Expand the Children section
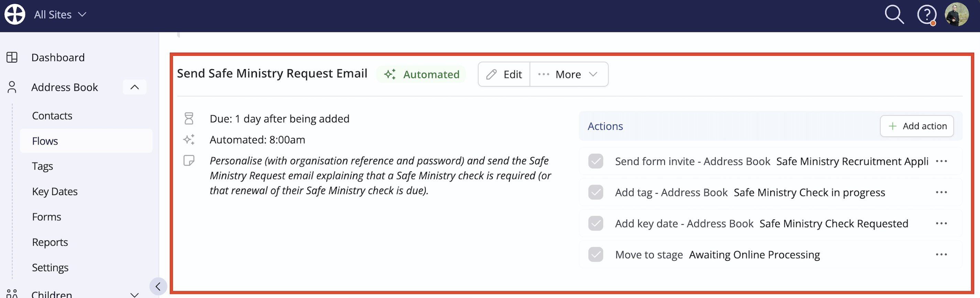Viewport: 980px width, 298px height. tap(134, 294)
